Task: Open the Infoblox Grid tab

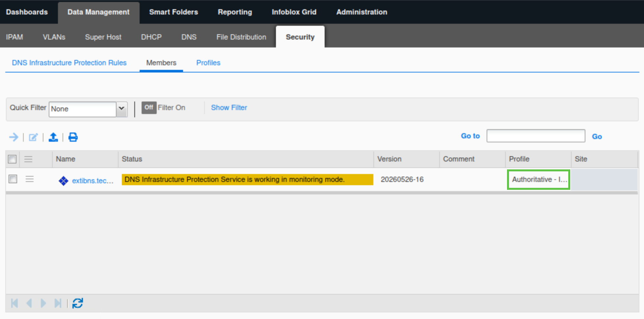Action: pos(294,12)
